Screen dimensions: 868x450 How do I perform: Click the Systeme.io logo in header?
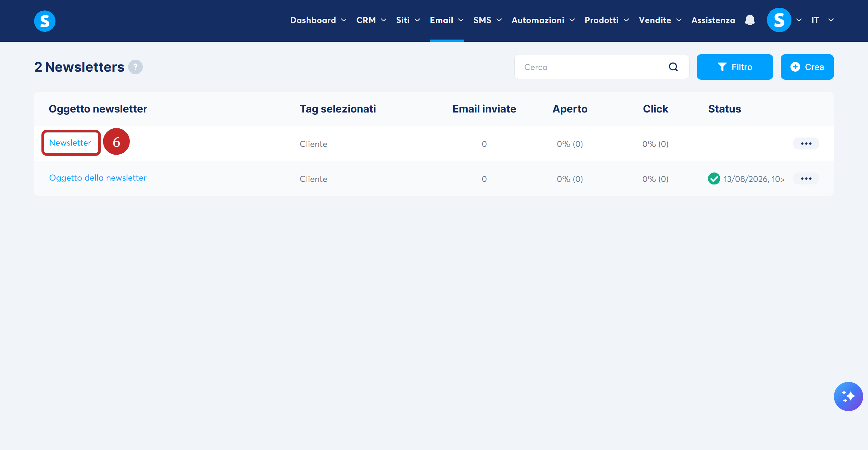click(45, 21)
